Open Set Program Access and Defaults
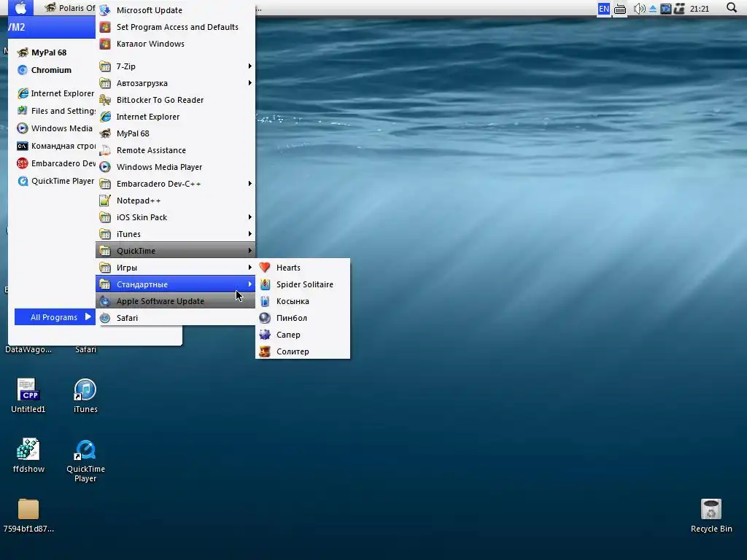 [175, 27]
